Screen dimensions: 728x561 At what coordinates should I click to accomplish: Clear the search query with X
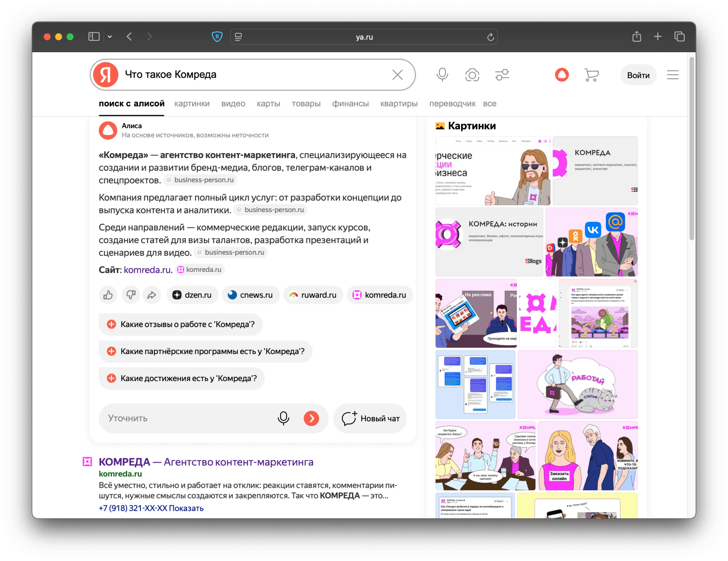tap(397, 75)
